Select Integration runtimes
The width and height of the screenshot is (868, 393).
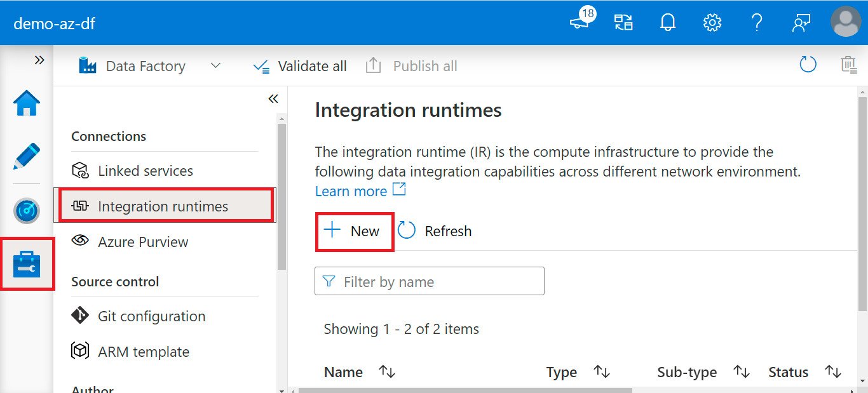click(x=166, y=206)
